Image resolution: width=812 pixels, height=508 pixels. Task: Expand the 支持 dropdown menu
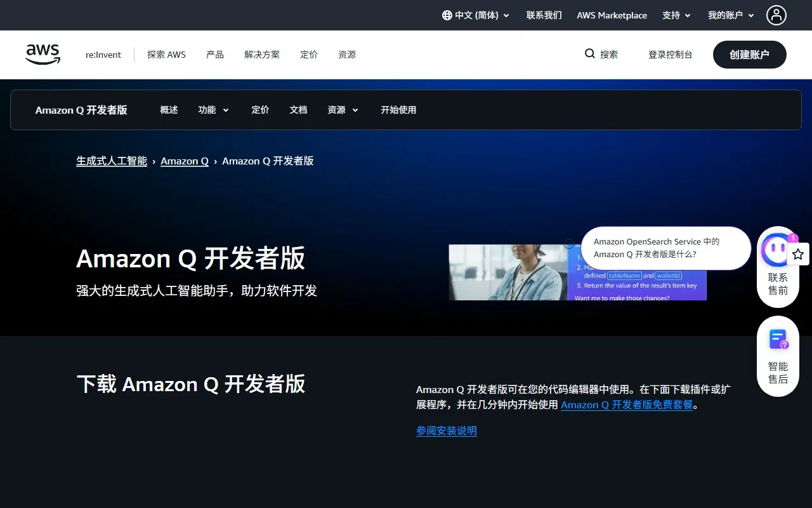676,15
